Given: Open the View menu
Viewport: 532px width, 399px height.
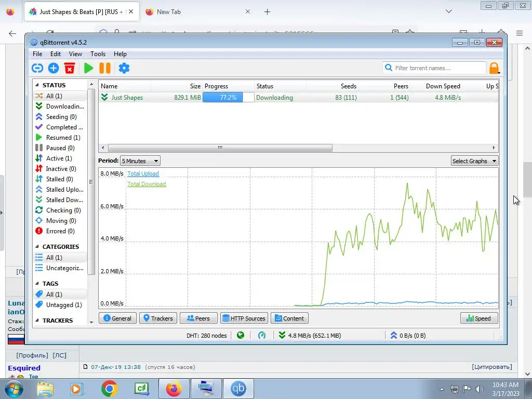Looking at the screenshot, I should coord(75,54).
